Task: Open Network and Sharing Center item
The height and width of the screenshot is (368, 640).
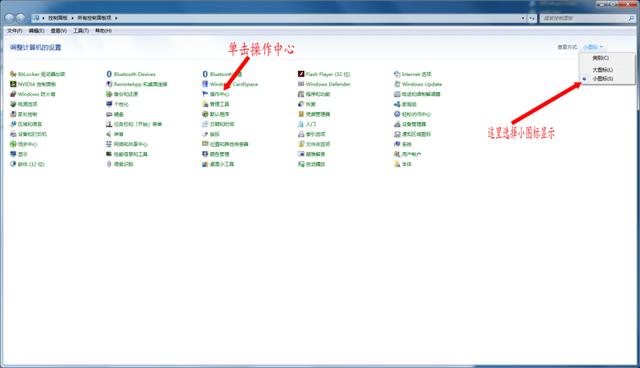Action: 127,144
